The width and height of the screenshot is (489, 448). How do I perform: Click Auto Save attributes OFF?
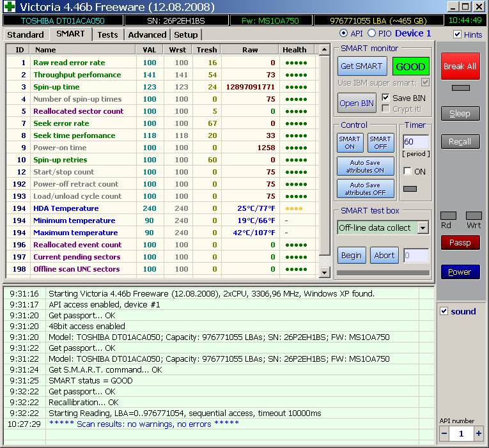click(x=366, y=189)
